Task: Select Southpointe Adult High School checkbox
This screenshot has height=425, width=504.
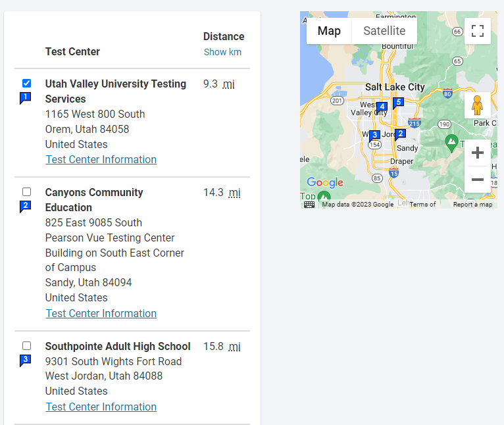Action: tap(26, 346)
